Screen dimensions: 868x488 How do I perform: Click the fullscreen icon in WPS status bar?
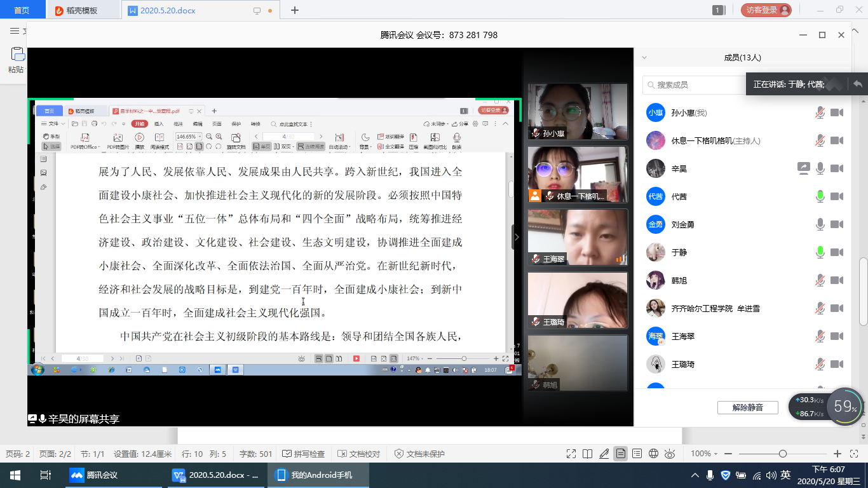[x=571, y=454]
